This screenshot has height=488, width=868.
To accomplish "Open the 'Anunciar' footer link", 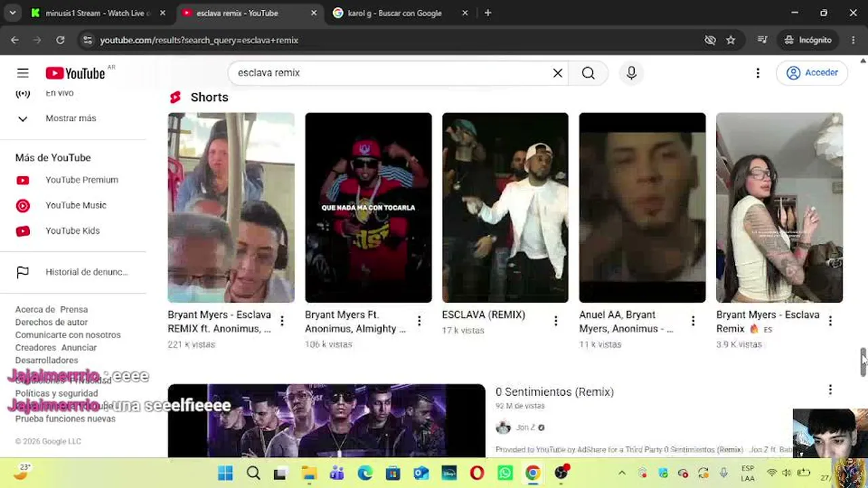I will tap(79, 348).
